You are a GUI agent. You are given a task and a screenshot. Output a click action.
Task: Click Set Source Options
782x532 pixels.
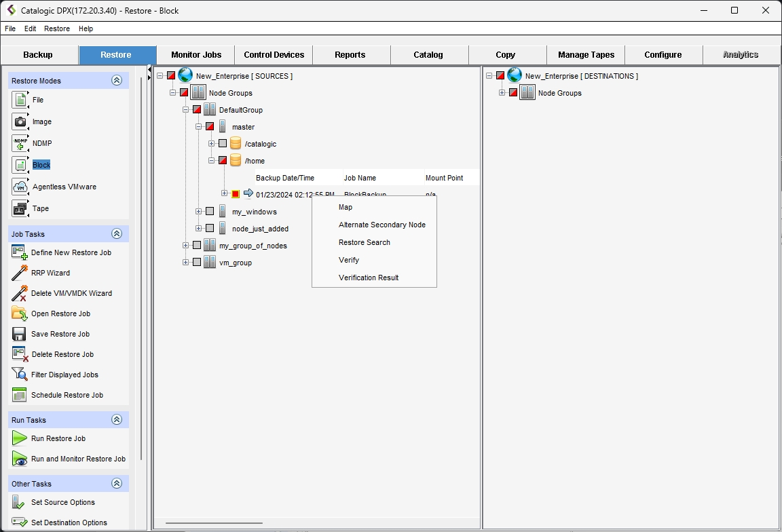click(x=62, y=503)
